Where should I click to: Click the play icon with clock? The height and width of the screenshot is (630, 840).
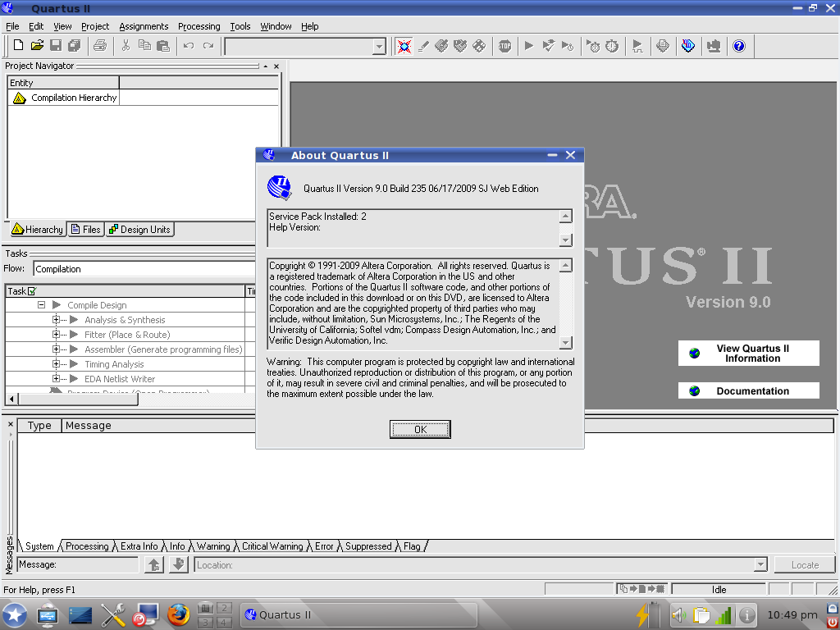(568, 46)
